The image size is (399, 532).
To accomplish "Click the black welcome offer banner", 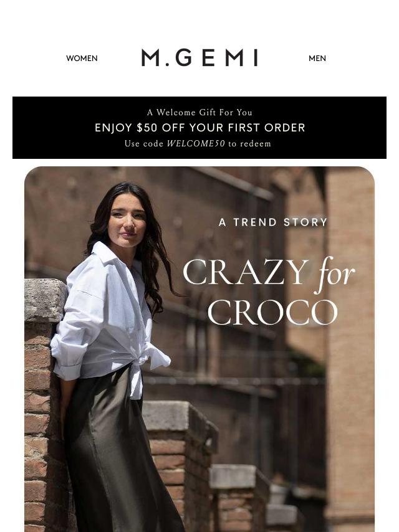I will coord(199,128).
